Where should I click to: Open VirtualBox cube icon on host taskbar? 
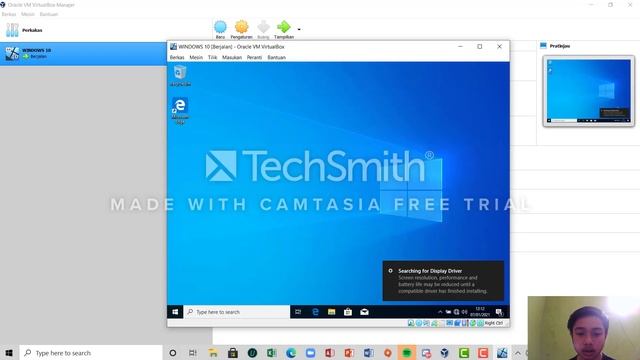pos(444,353)
